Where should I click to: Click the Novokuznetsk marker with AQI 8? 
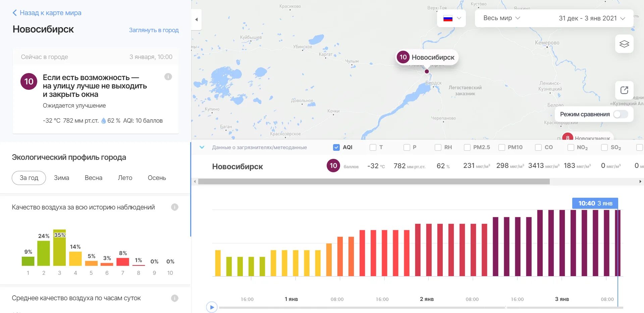tap(568, 138)
